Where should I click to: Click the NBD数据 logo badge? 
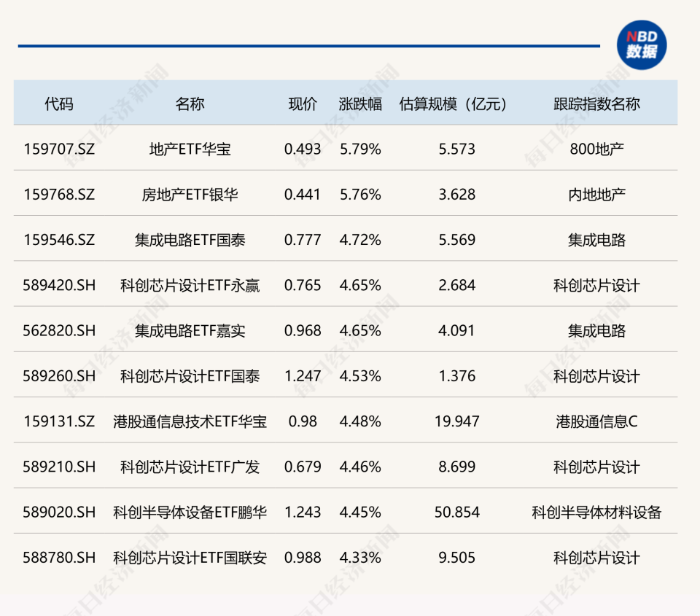pyautogui.click(x=642, y=45)
